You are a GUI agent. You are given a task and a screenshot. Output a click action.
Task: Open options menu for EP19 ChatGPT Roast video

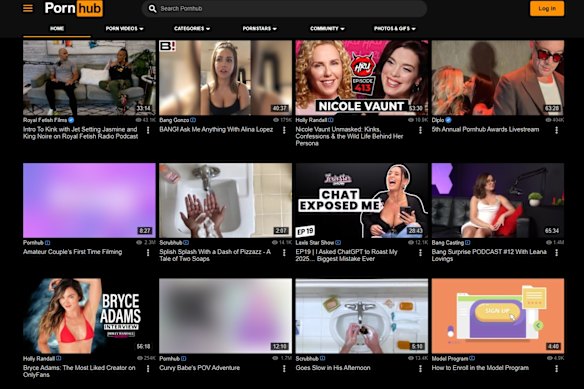pos(420,253)
